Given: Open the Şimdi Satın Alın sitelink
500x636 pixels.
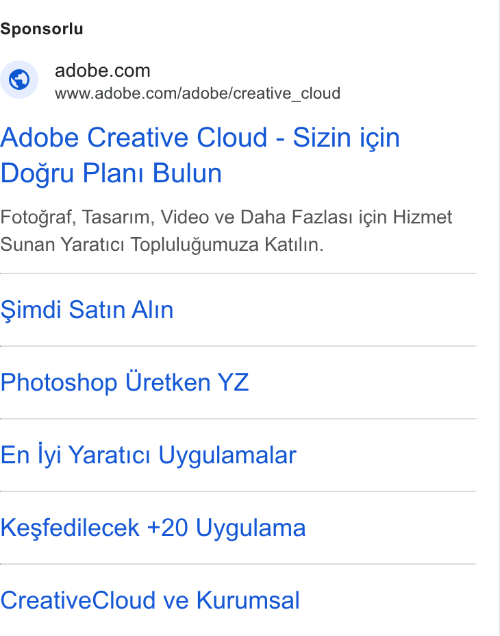Looking at the screenshot, I should coord(87,310).
